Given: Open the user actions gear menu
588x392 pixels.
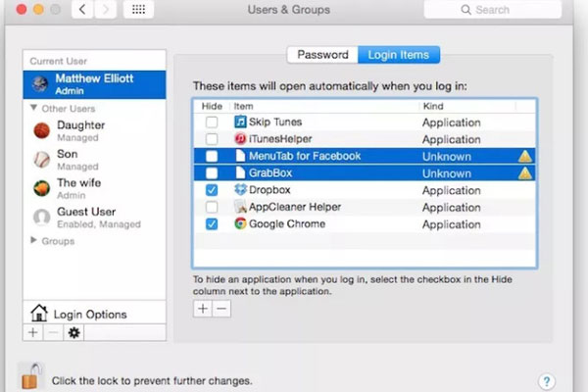Looking at the screenshot, I should 73,333.
